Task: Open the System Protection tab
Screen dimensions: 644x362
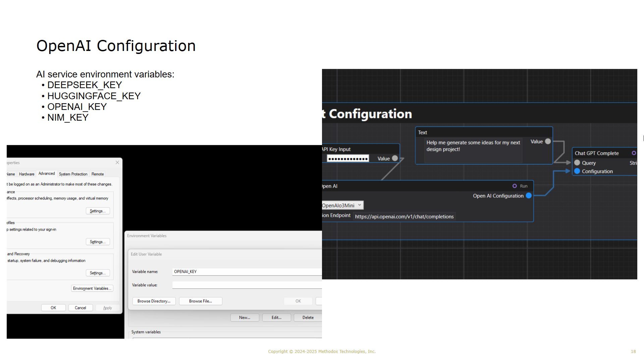Action: click(x=73, y=174)
